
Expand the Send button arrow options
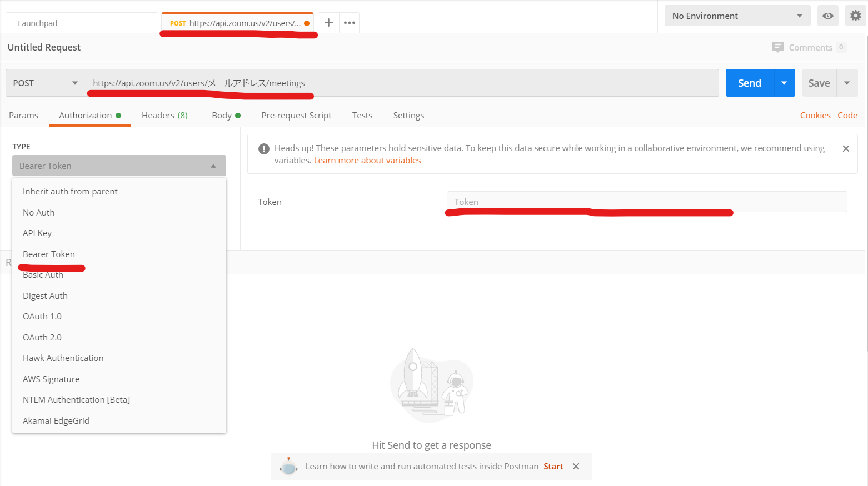(x=784, y=83)
